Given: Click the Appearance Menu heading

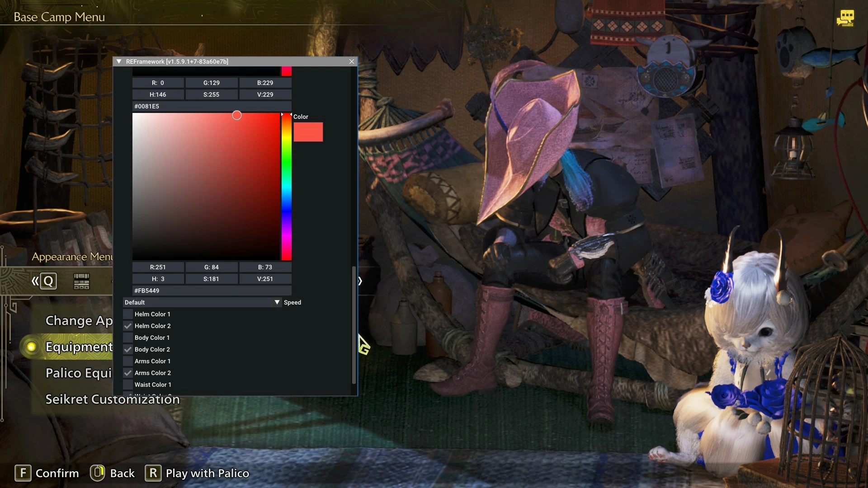Looking at the screenshot, I should (72, 257).
